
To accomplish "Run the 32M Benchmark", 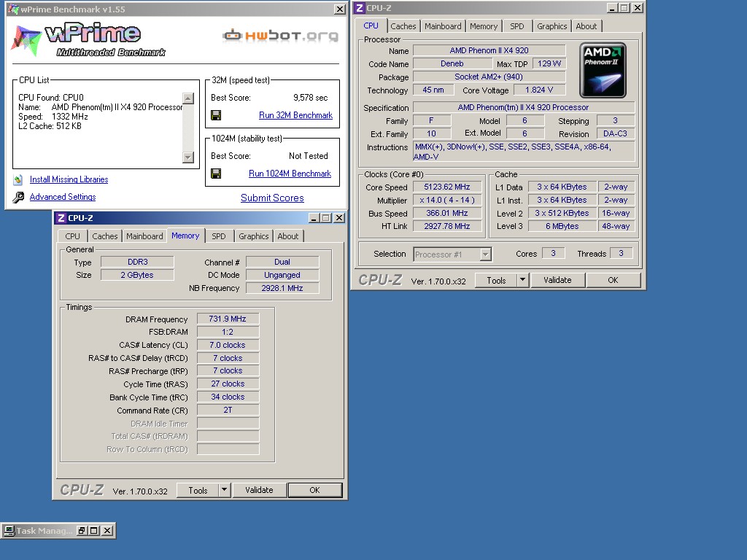I will click(x=295, y=115).
